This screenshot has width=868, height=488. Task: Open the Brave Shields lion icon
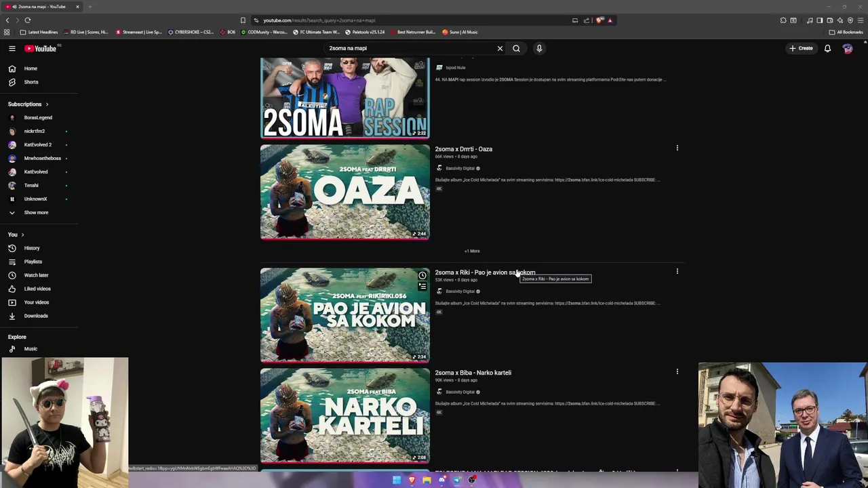pyautogui.click(x=599, y=20)
